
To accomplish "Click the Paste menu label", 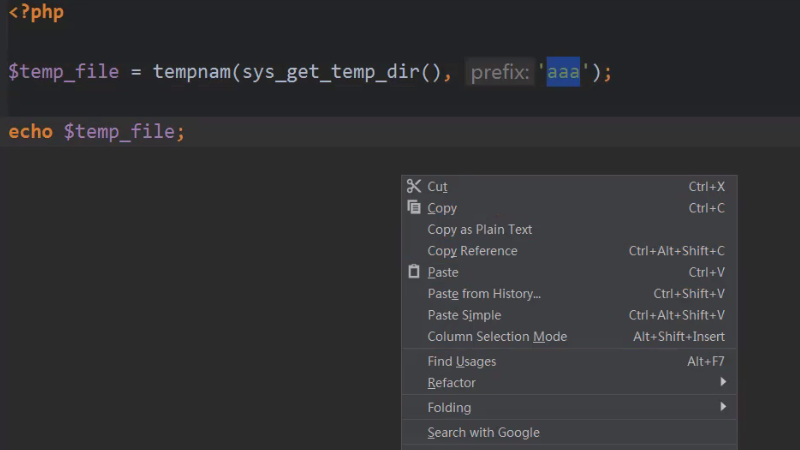I will [x=443, y=272].
